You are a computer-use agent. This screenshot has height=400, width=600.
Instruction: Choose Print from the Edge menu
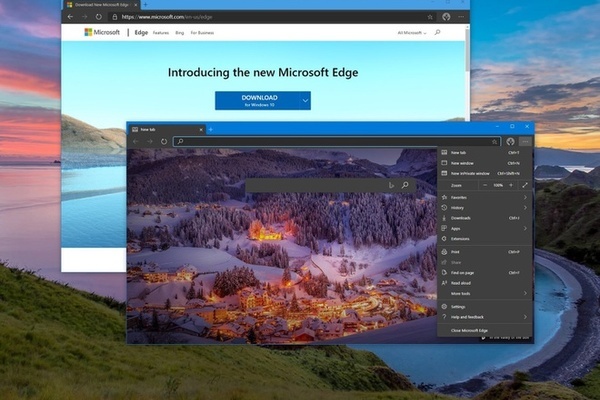tap(485, 252)
